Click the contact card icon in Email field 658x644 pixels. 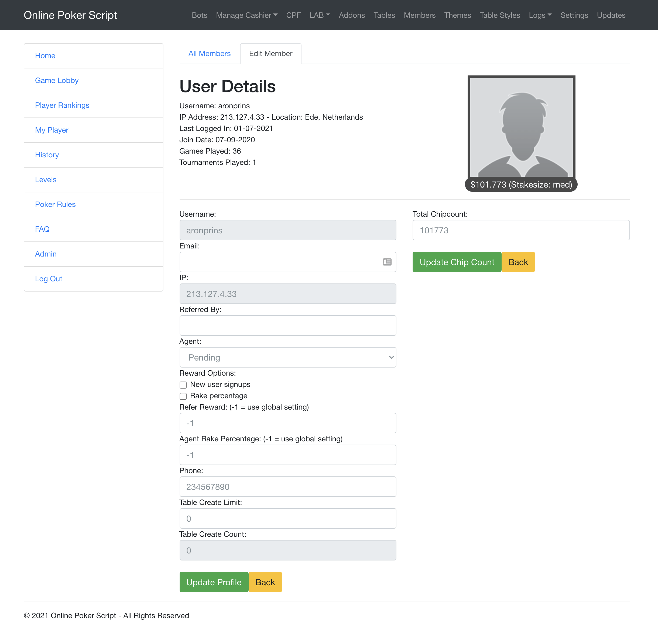click(387, 262)
